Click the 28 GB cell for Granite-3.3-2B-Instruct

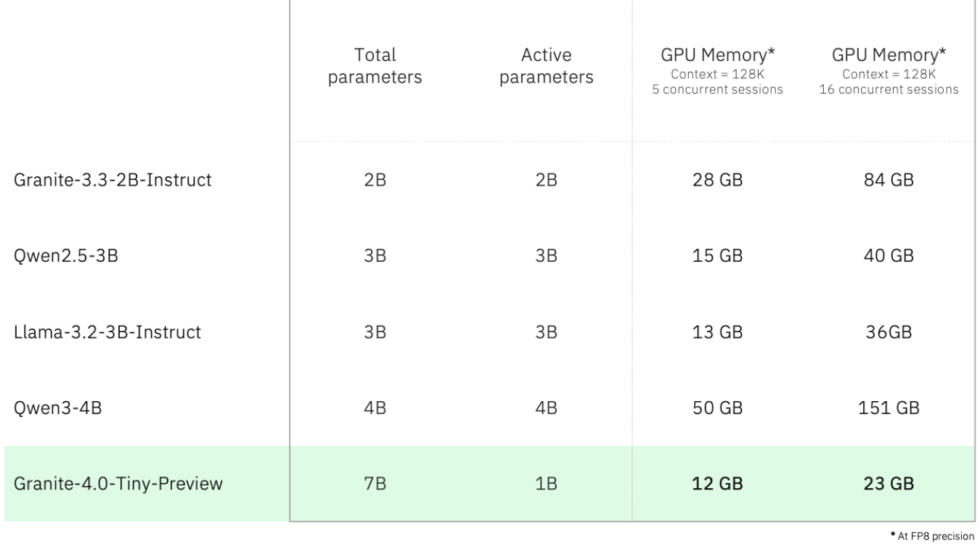click(717, 180)
